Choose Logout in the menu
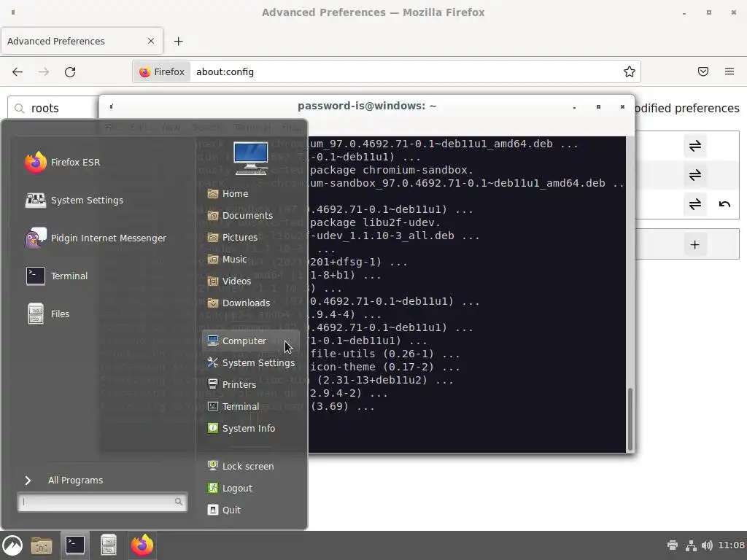 pos(230,488)
